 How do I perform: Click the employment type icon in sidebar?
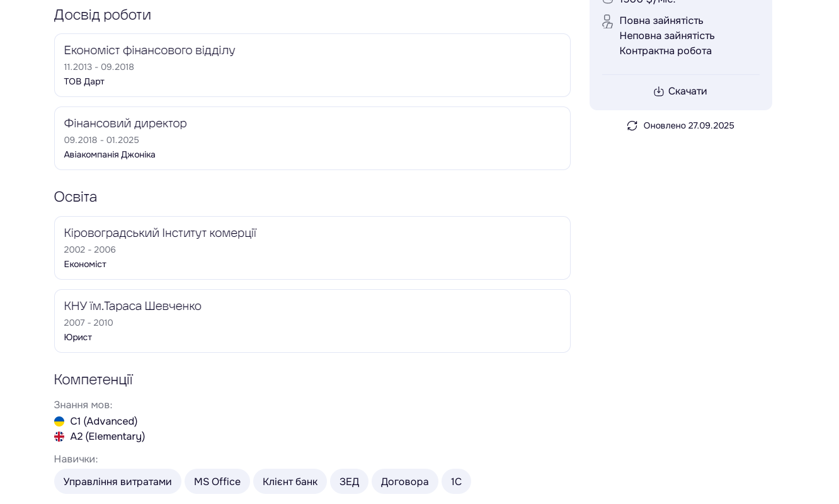[x=607, y=21]
